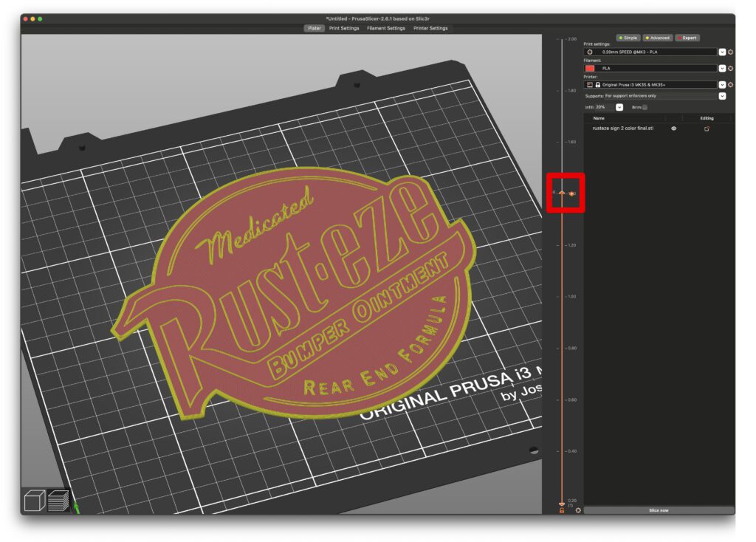This screenshot has width=756, height=542.
Task: Switch to Simple mode
Action: tap(630, 38)
